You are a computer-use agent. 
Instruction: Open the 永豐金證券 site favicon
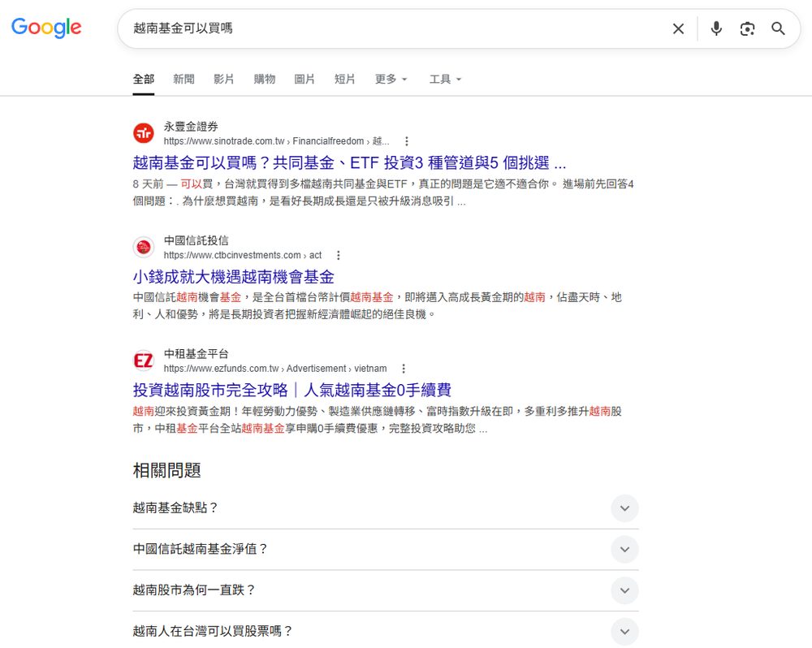144,133
